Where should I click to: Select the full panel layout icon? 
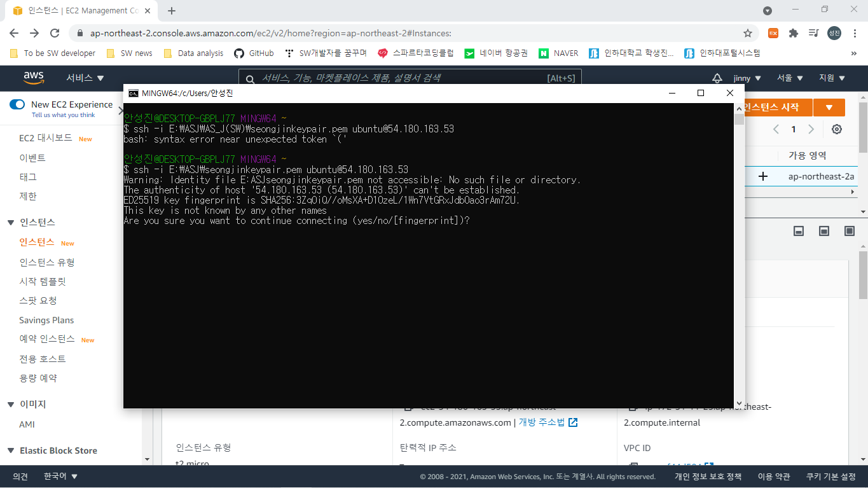pyautogui.click(x=850, y=231)
